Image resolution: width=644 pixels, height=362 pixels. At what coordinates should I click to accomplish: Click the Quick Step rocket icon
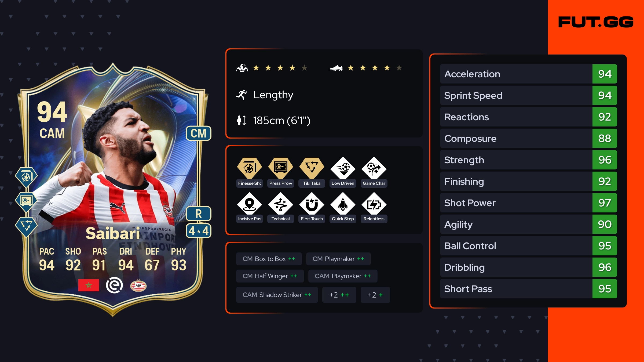(343, 204)
